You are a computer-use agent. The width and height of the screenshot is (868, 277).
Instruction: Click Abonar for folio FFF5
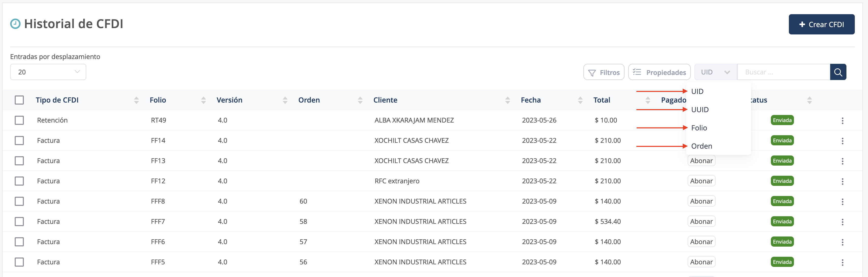[701, 262]
